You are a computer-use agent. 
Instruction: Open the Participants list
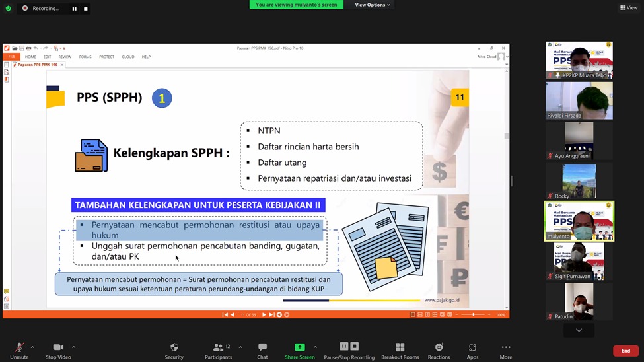point(218,347)
